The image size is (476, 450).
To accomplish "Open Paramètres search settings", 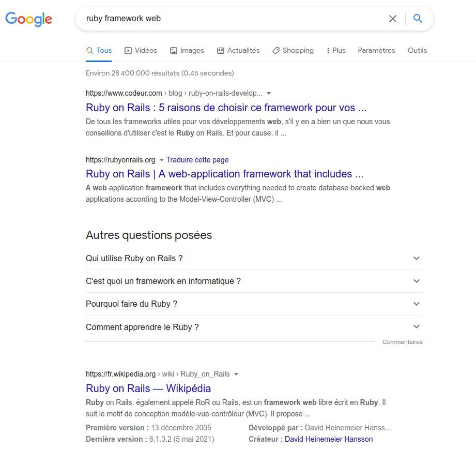I will (376, 51).
